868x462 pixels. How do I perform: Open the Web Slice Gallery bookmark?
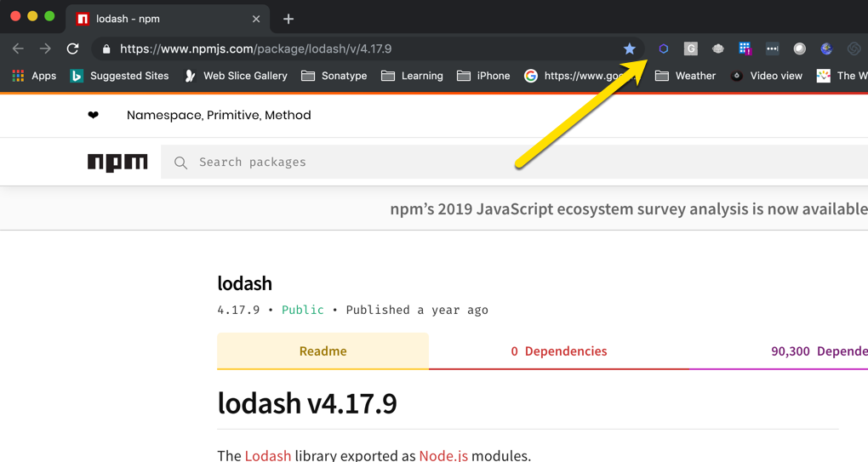[x=236, y=76]
